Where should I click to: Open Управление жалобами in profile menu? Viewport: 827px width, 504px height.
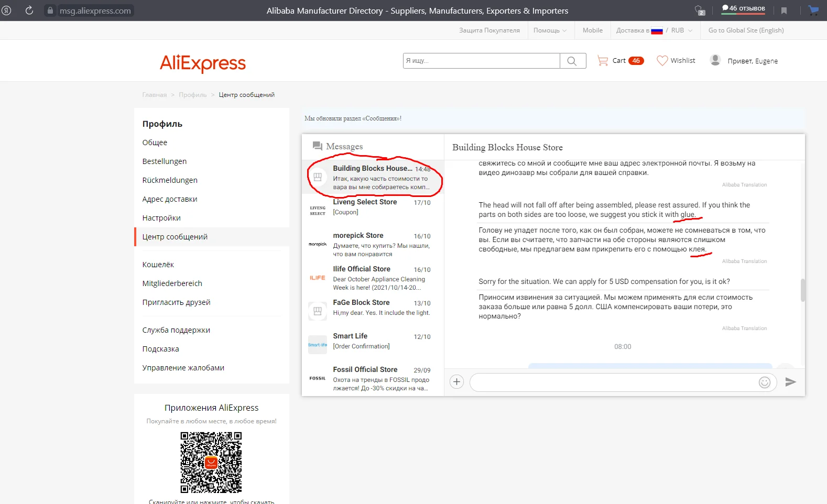[x=183, y=368]
